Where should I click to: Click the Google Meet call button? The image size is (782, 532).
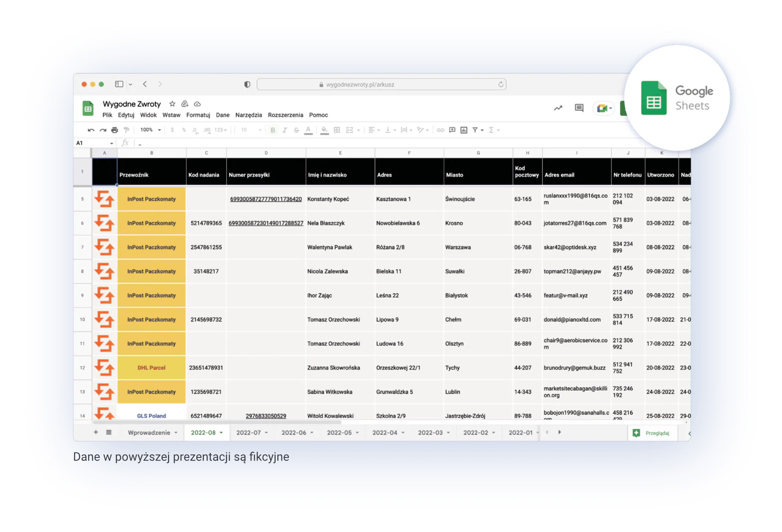pyautogui.click(x=604, y=108)
